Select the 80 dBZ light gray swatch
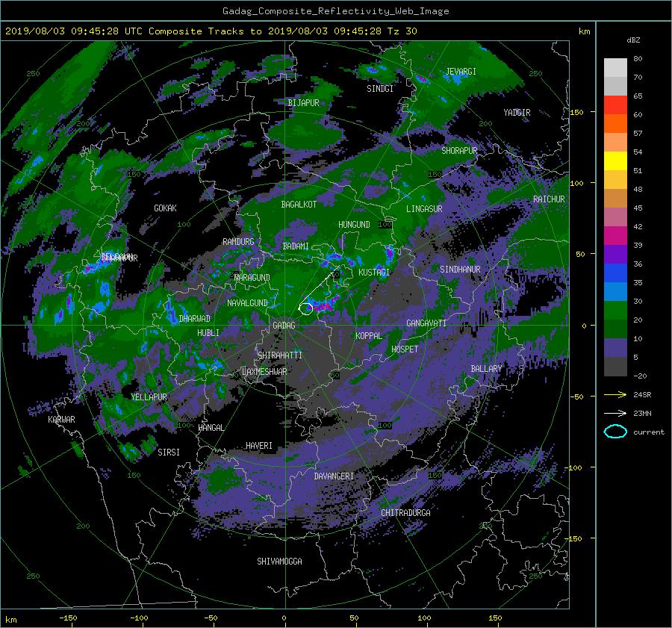This screenshot has height=628, width=672. pos(615,67)
